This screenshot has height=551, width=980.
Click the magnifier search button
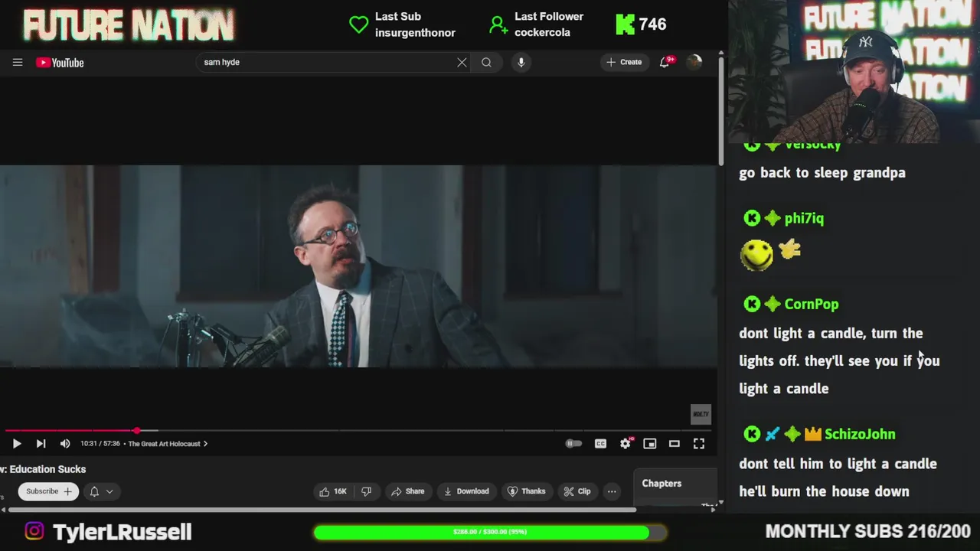pos(486,62)
